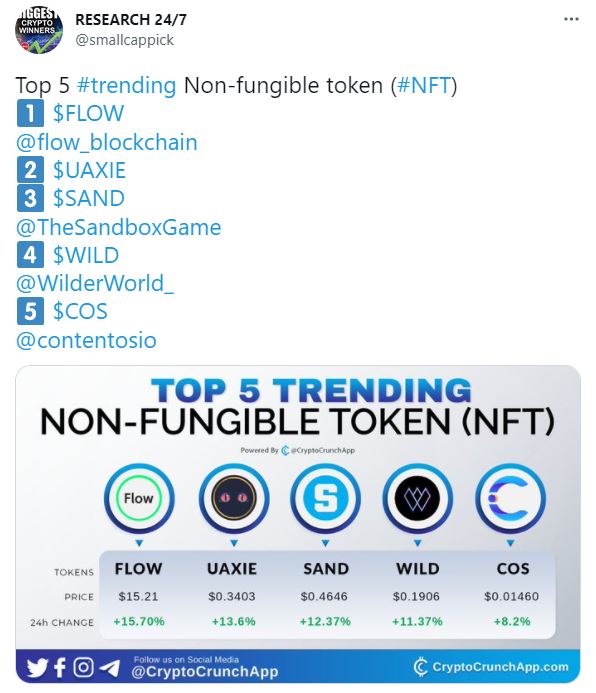Open the tweet's three-dot more menu
The width and height of the screenshot is (596, 693).
tap(571, 19)
